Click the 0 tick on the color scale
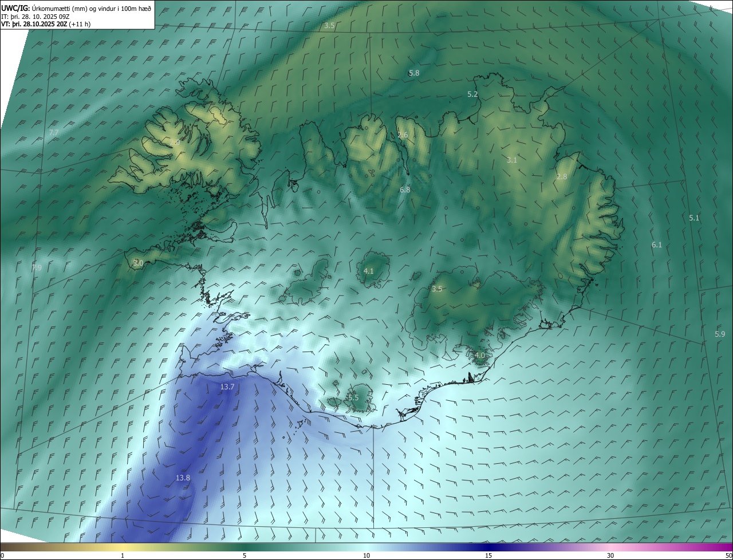Screen dimensions: 733x560 pyautogui.click(x=2, y=555)
